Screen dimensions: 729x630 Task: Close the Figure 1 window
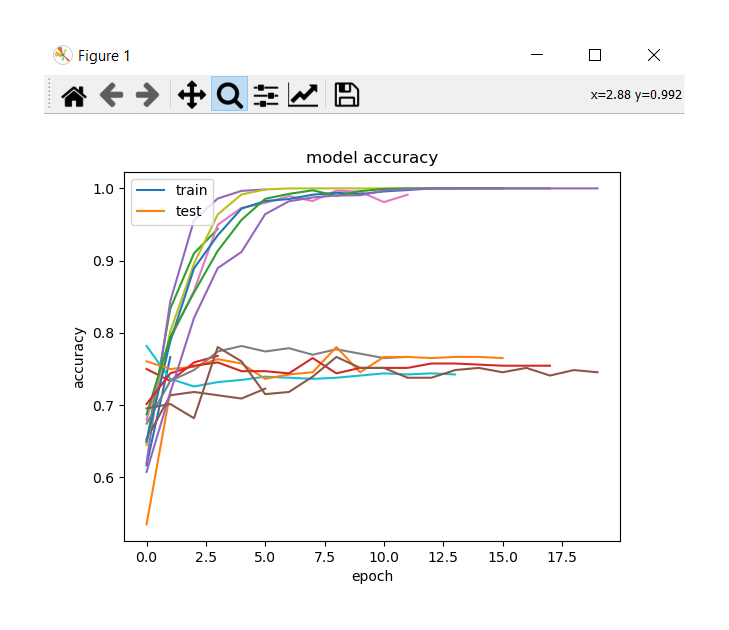coord(653,55)
